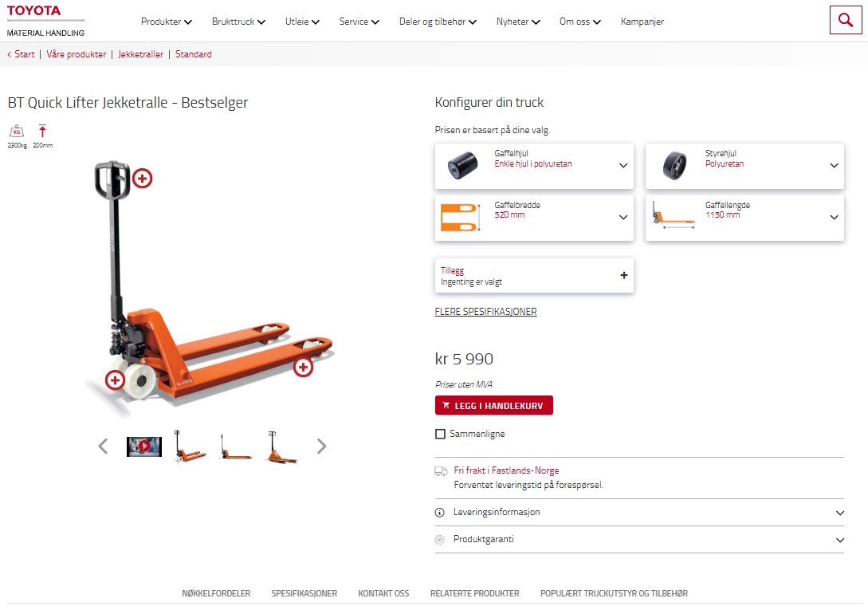The image size is (868, 610).
Task: Expand the Leveringsinformasjon section
Action: pos(639,513)
